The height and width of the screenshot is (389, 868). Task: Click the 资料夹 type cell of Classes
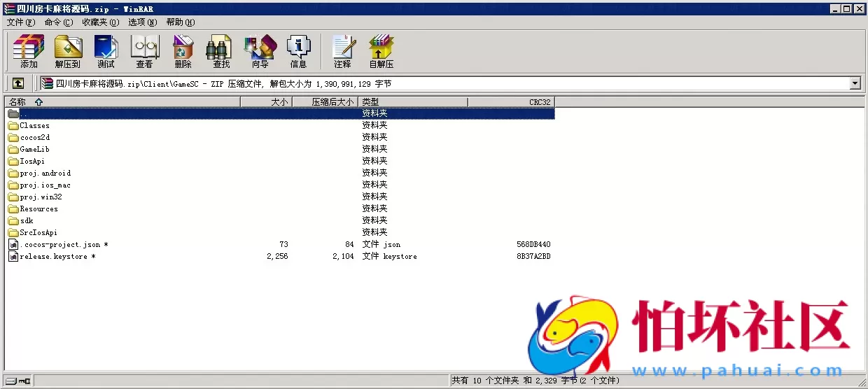point(374,125)
